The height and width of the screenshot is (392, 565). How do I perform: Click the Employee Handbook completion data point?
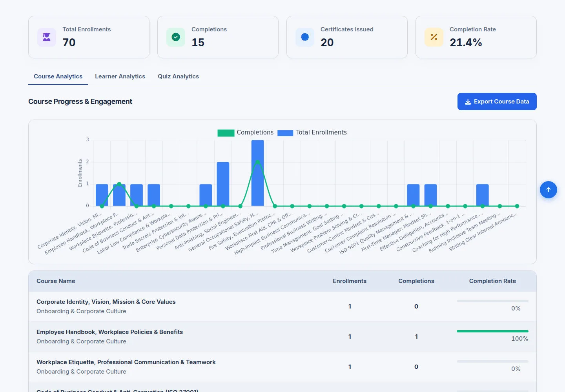coord(119,184)
